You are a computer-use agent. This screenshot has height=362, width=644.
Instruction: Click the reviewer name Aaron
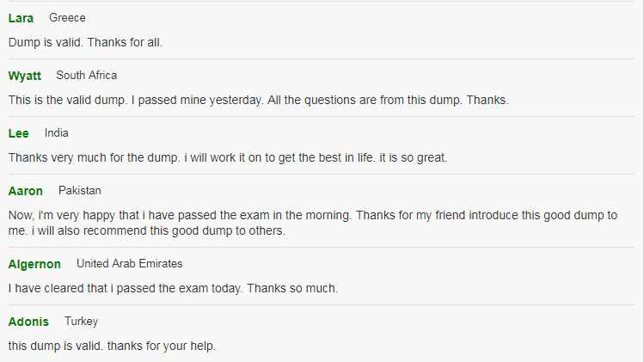coord(26,191)
